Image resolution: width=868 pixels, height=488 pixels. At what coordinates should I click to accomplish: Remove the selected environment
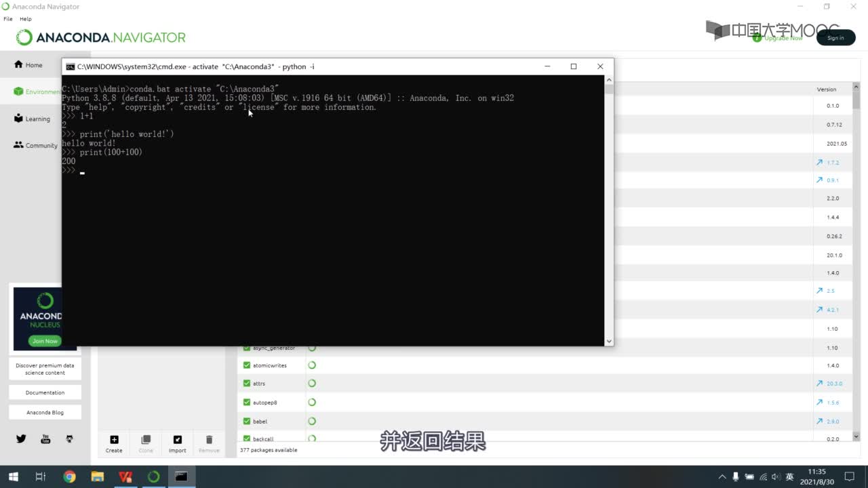tap(209, 444)
